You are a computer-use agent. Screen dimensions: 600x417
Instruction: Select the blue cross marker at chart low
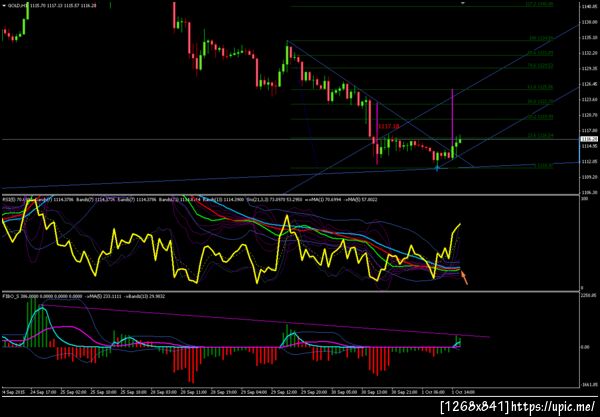(437, 167)
